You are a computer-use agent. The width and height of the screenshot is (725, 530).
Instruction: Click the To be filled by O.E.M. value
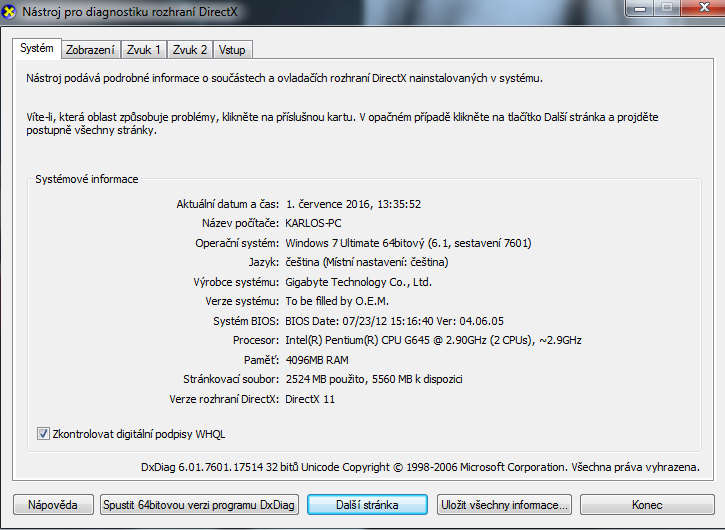click(337, 301)
